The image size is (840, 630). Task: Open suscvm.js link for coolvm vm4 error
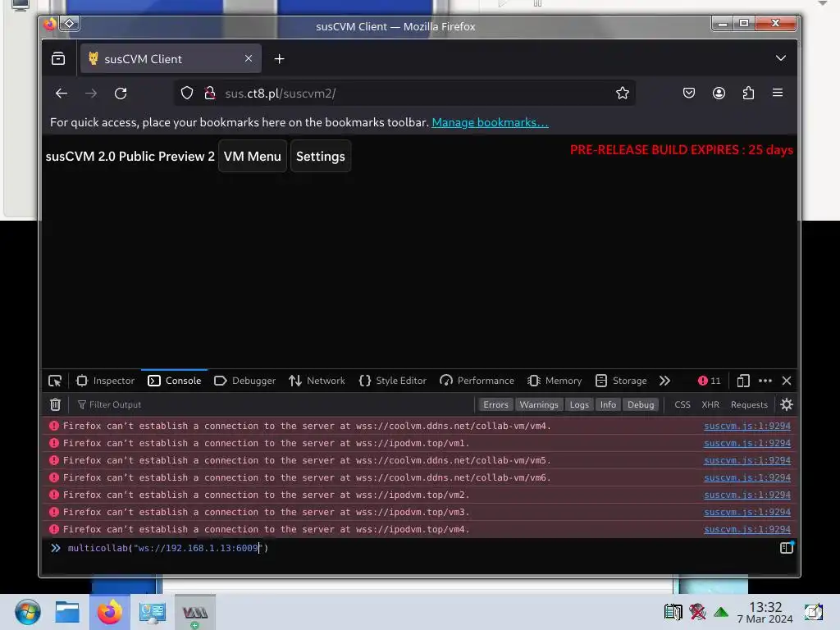click(x=746, y=426)
